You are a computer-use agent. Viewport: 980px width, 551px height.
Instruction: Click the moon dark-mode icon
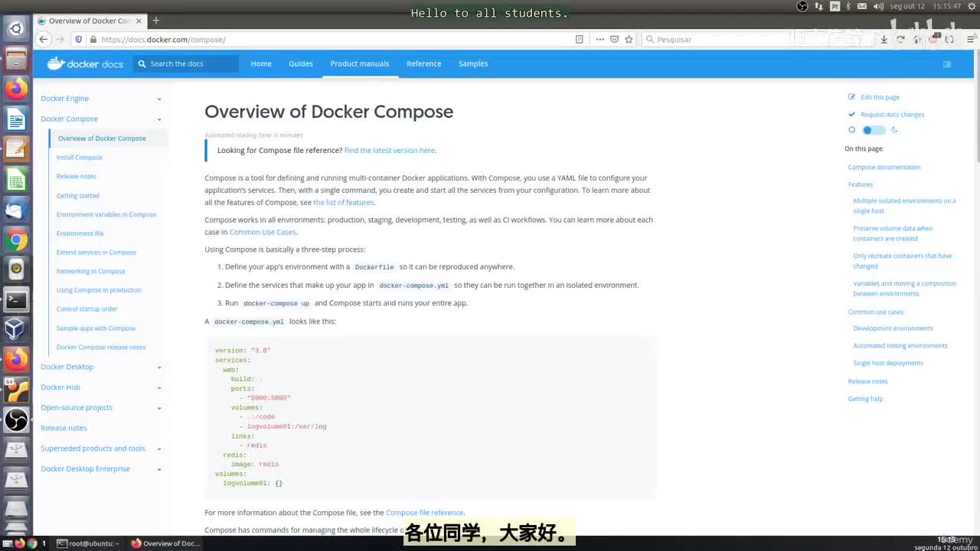tap(894, 130)
